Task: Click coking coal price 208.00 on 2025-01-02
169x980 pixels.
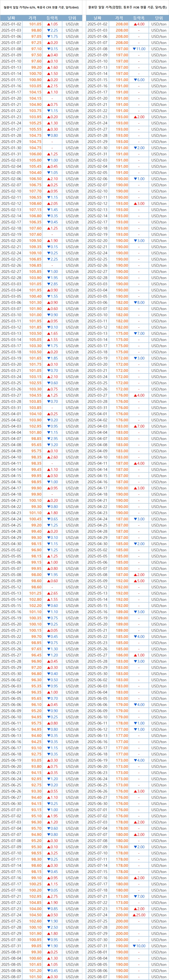Action: (122, 24)
